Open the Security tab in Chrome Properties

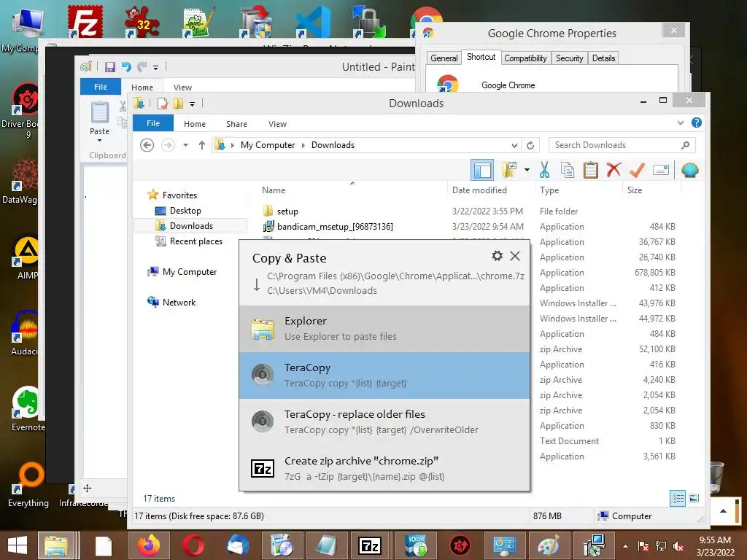coord(569,58)
